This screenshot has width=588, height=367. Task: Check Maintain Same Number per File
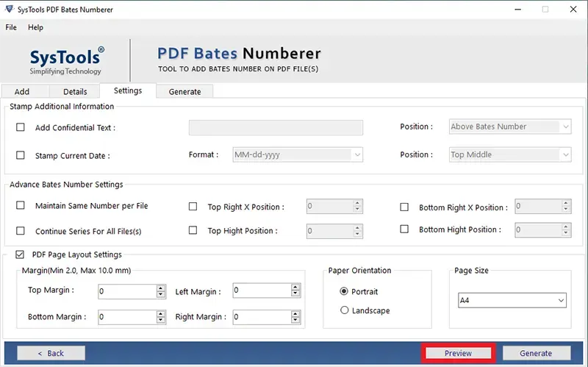[x=21, y=205]
